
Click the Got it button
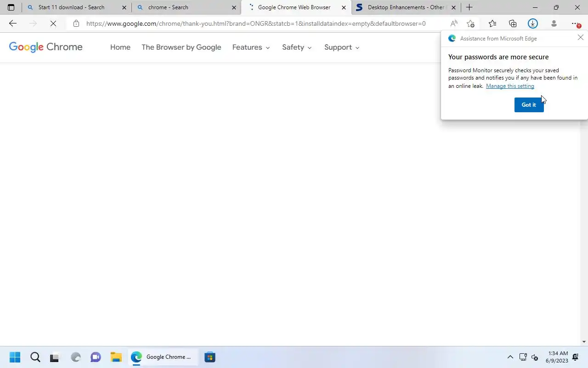529,105
